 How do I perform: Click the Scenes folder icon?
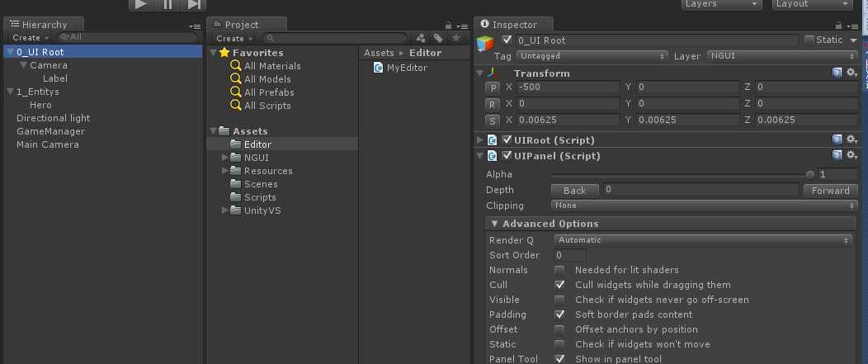(x=236, y=184)
